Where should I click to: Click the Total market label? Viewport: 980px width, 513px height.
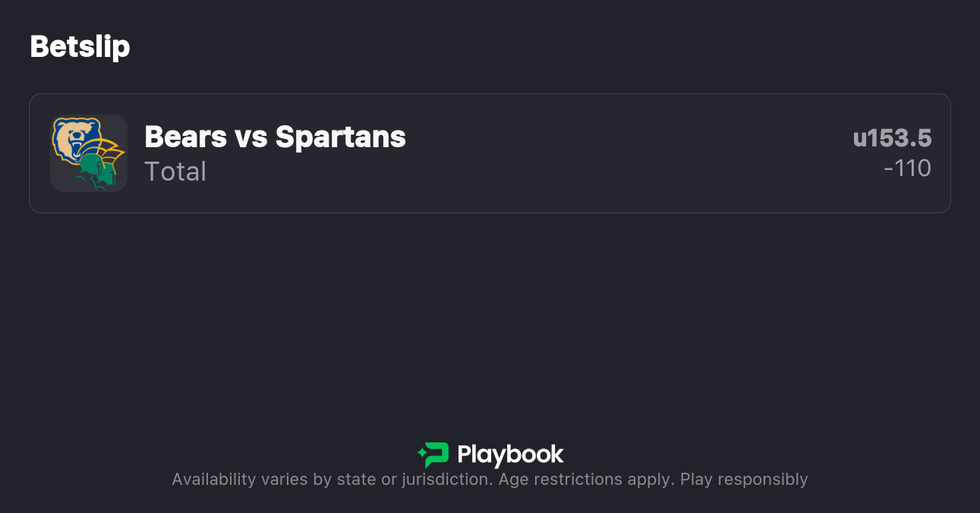pyautogui.click(x=175, y=172)
